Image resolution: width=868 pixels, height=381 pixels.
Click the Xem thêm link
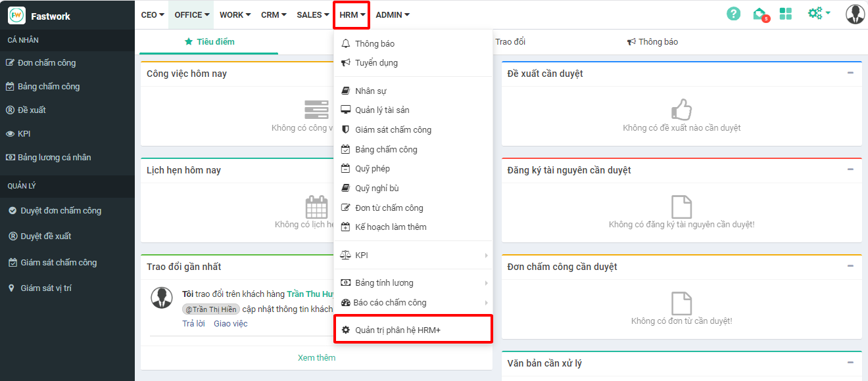coord(316,357)
